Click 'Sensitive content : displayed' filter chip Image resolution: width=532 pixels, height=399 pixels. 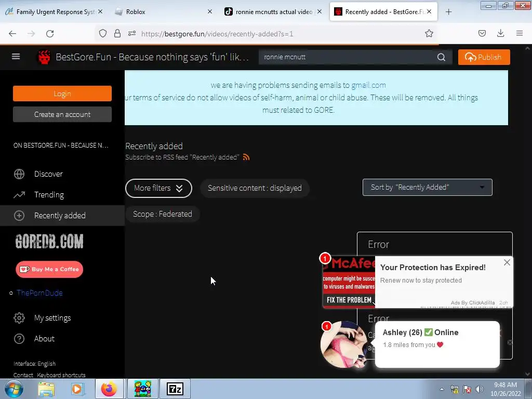[255, 188]
